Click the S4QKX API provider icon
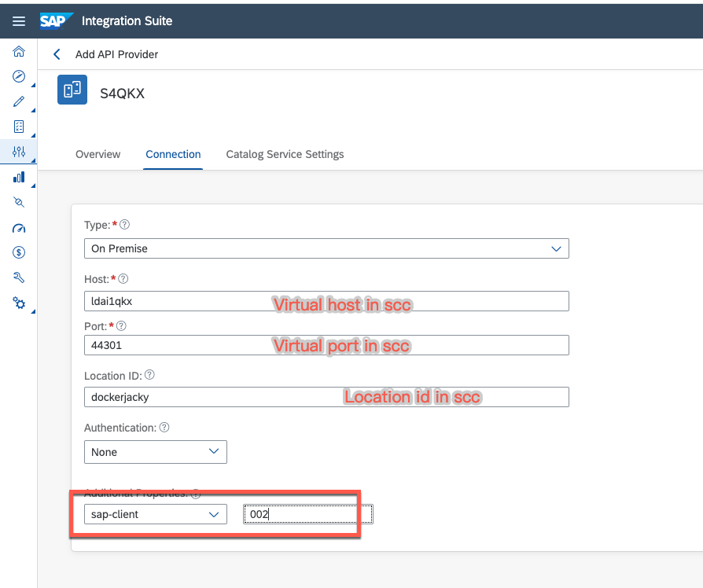Screen dimensions: 703x588 [x=72, y=90]
